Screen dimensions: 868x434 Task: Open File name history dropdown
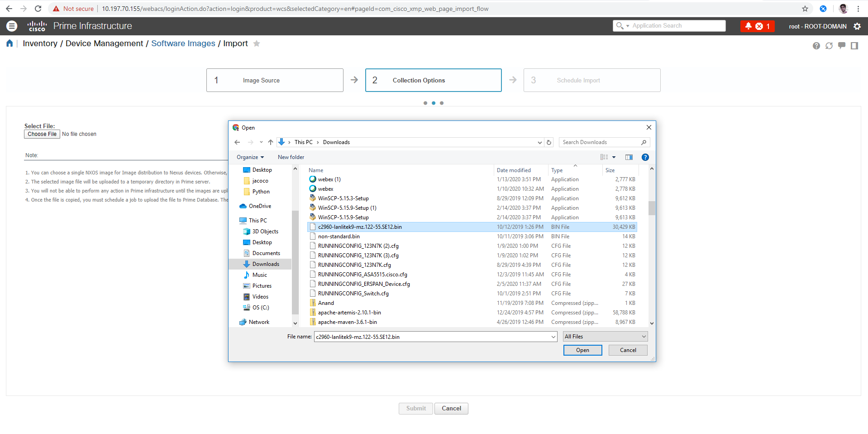coord(553,337)
